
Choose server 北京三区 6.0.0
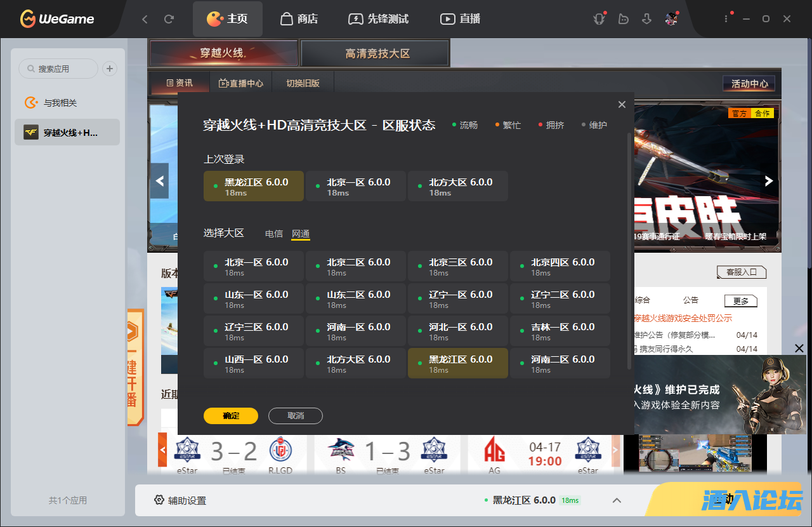[x=458, y=266]
